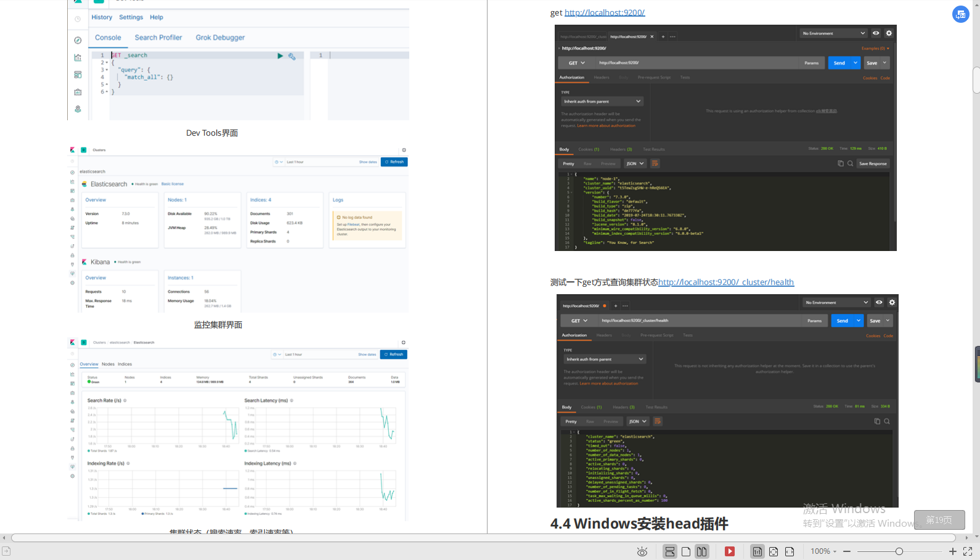980x560 pixels.
Task: Open the localhost:9200/_cluster/health link
Action: coord(726,282)
